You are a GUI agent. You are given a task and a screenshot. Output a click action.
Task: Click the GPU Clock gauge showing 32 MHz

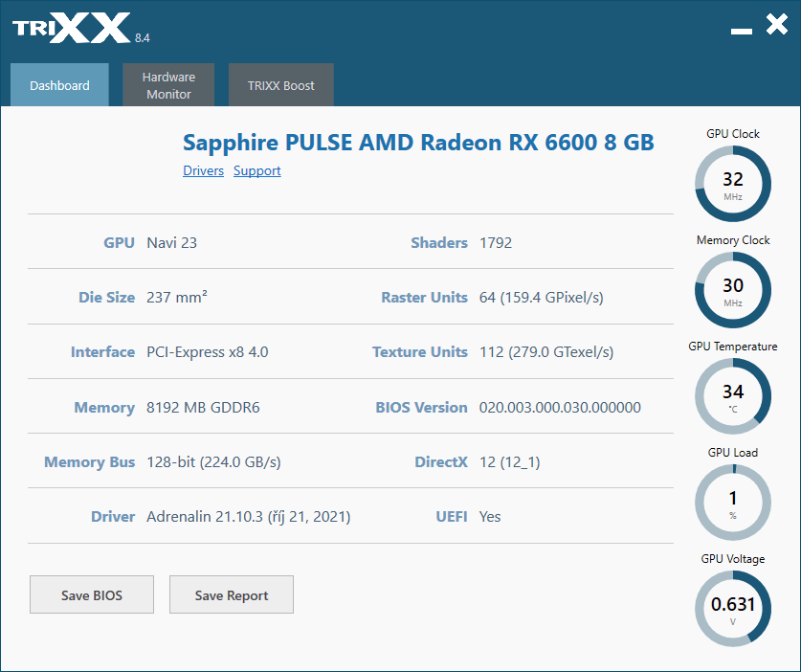pos(733,184)
